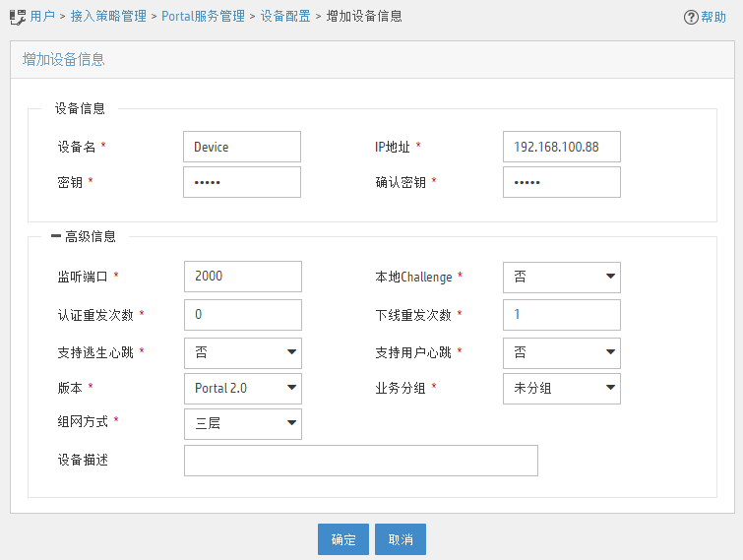Open the 组网方式 dropdown
Screen dimensions: 743x560
point(243,424)
